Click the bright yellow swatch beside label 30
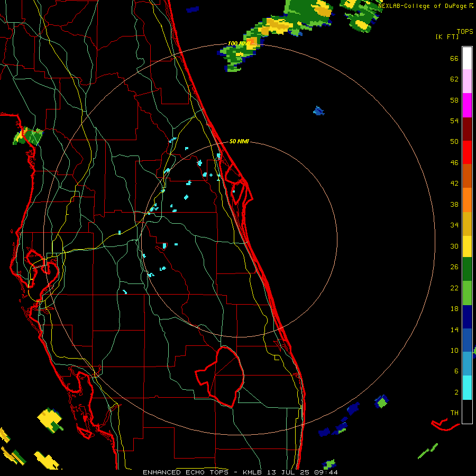476x476 pixels. point(467,246)
